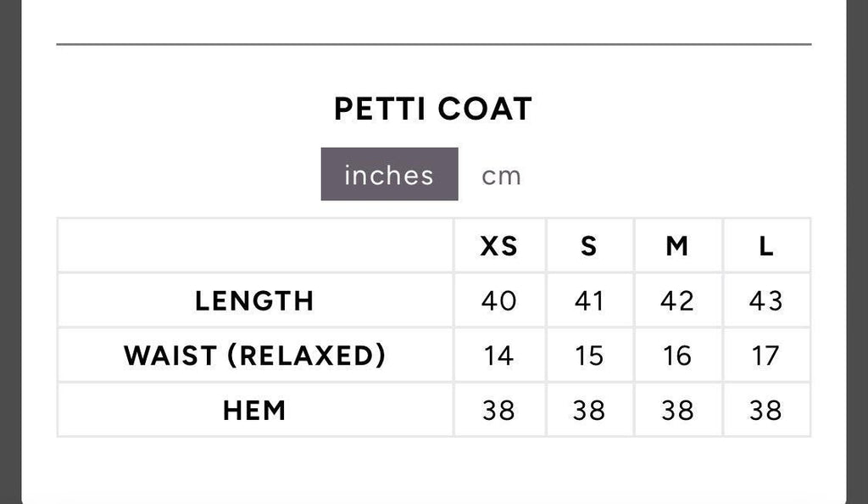Image resolution: width=868 pixels, height=504 pixels.
Task: Select the L size column header
Action: tap(766, 246)
